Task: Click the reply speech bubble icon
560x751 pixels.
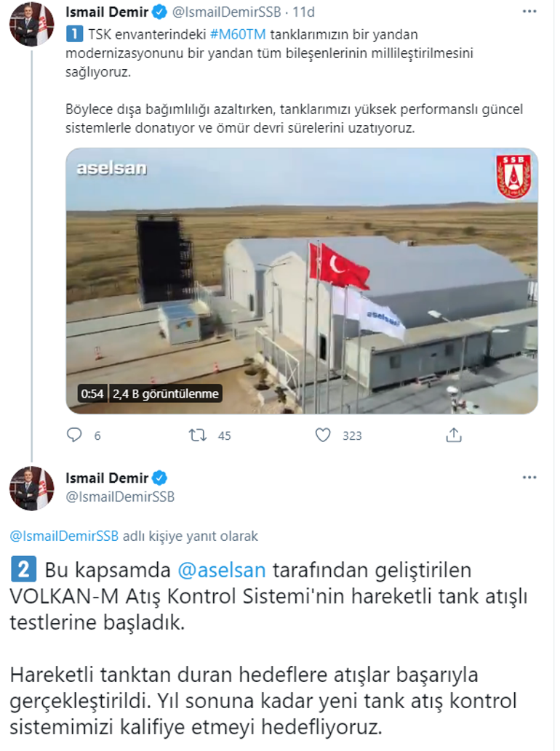Action: tap(73, 435)
